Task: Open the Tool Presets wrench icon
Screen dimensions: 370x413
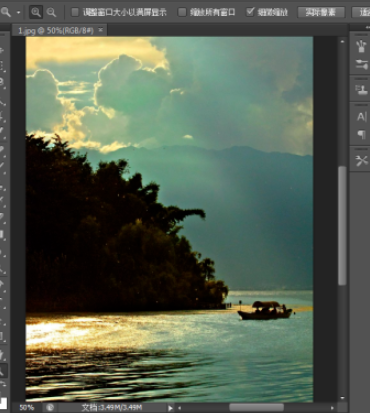Action: click(361, 161)
